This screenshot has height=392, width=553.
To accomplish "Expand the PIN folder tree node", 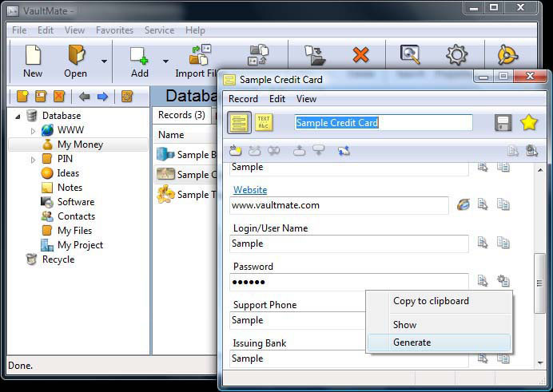I will (x=33, y=159).
